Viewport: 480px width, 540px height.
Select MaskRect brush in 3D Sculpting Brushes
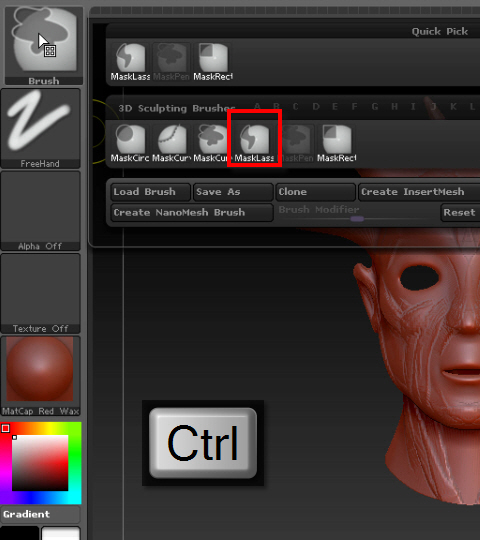336,143
